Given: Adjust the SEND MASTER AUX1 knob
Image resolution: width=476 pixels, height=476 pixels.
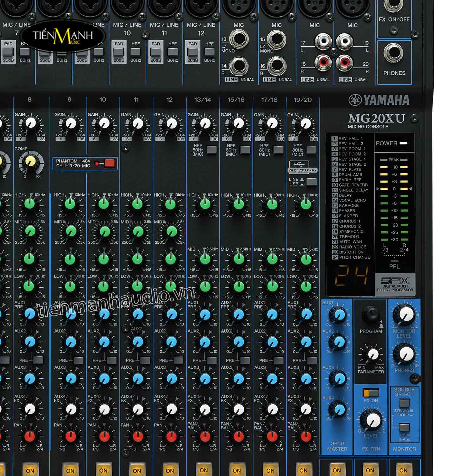Looking at the screenshot, I should pyautogui.click(x=338, y=314).
